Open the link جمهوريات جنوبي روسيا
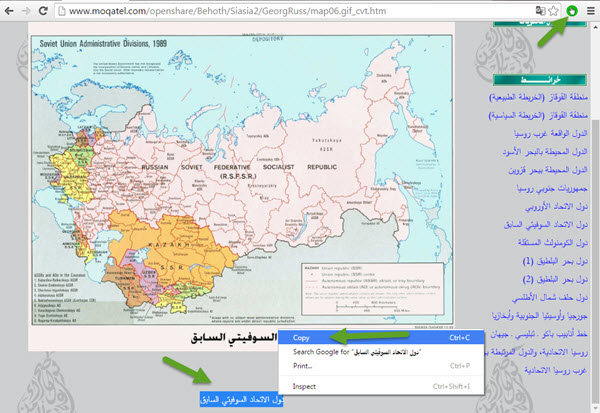600x413 pixels. [552, 188]
